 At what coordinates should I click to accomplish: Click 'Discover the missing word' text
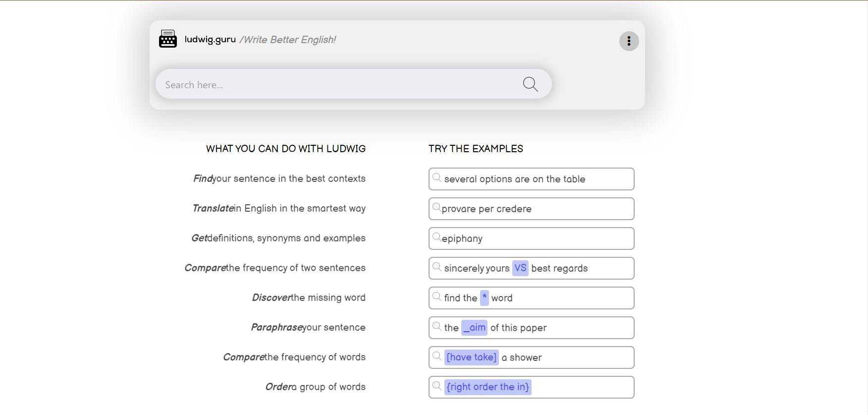309,297
